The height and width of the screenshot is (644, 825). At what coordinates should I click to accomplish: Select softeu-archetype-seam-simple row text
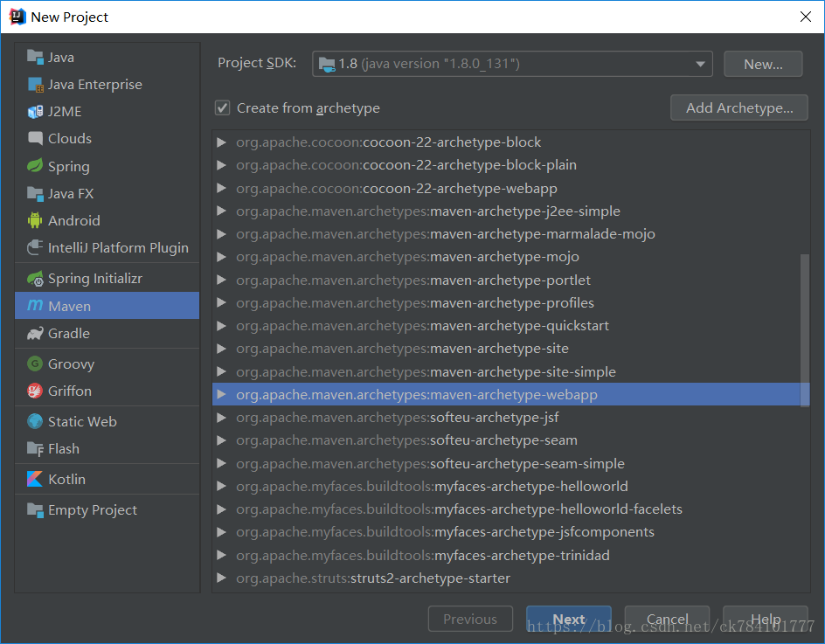point(430,463)
